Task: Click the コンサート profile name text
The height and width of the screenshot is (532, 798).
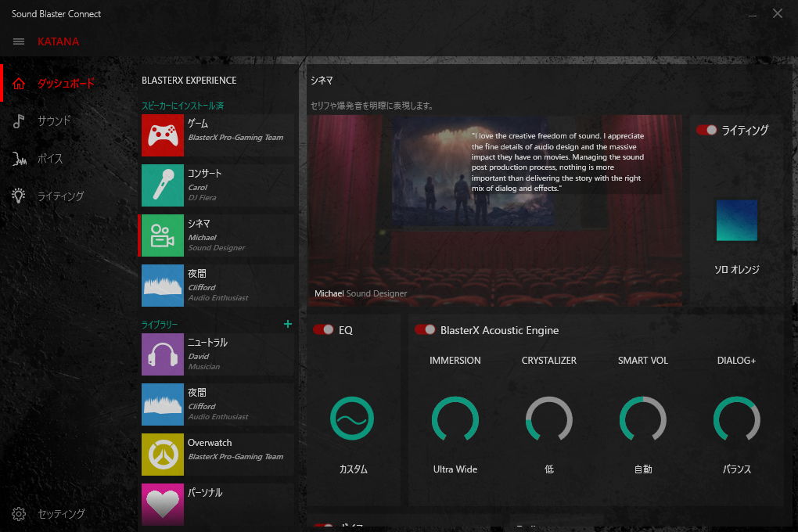Action: [205, 174]
